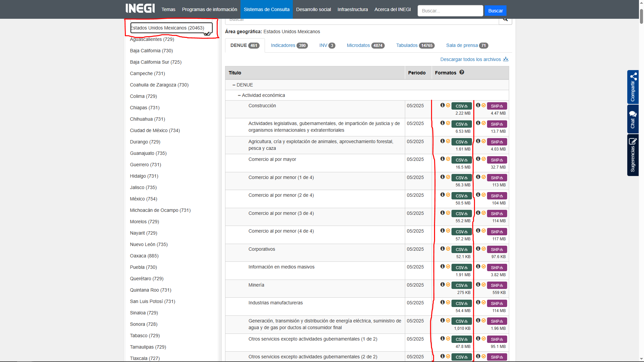Click info icon for Construcción CSV
Screen dimensions: 644x362
point(442,105)
